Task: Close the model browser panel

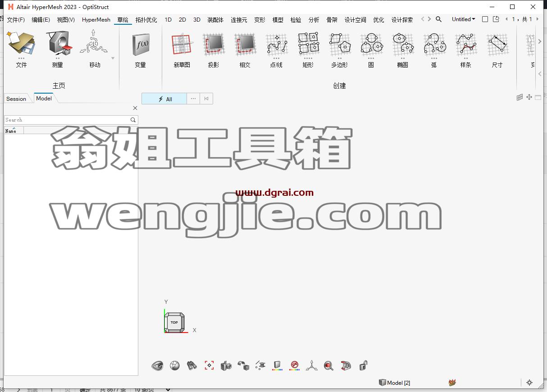Action: pyautogui.click(x=135, y=108)
